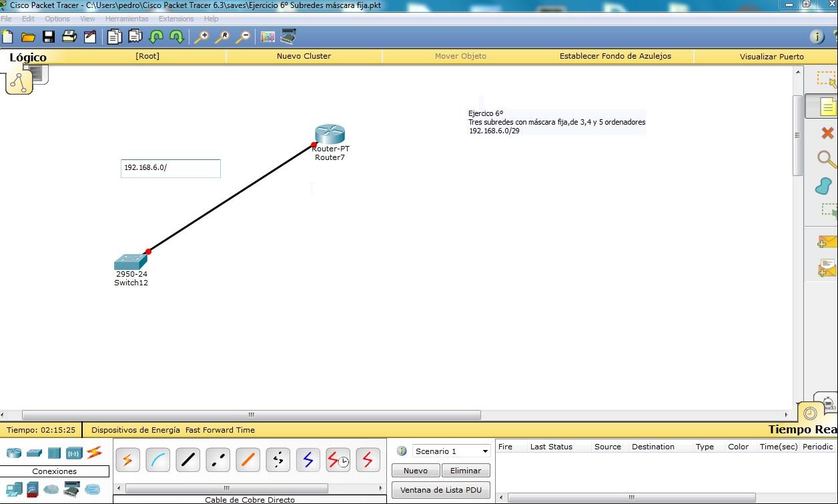Add a Simple PDU envelope
The width and height of the screenshot is (838, 504).
pos(827,242)
